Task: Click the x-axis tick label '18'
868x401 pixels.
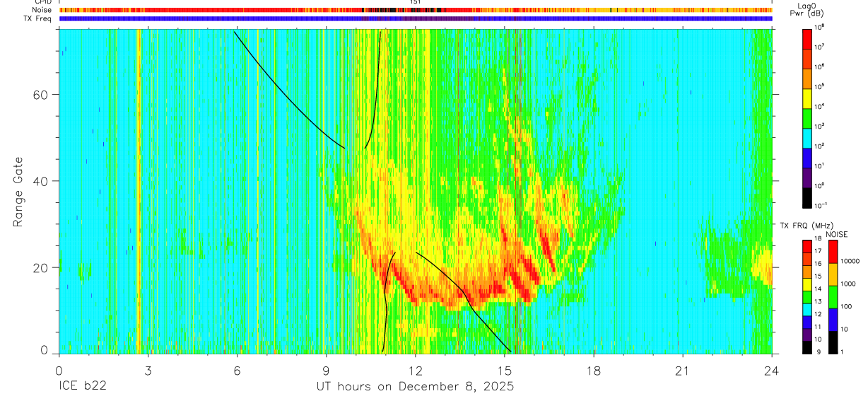Action: point(593,371)
